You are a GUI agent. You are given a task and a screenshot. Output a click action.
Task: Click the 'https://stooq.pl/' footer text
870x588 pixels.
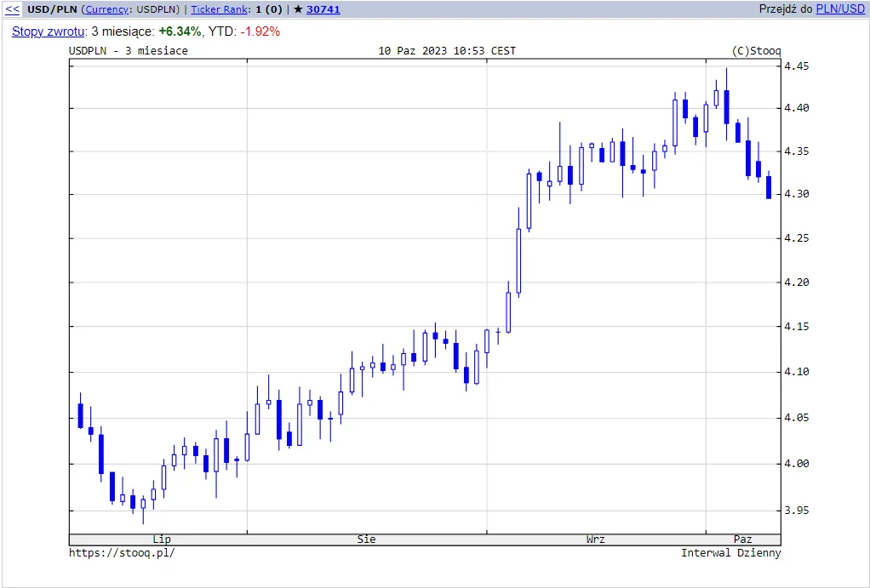(x=122, y=553)
